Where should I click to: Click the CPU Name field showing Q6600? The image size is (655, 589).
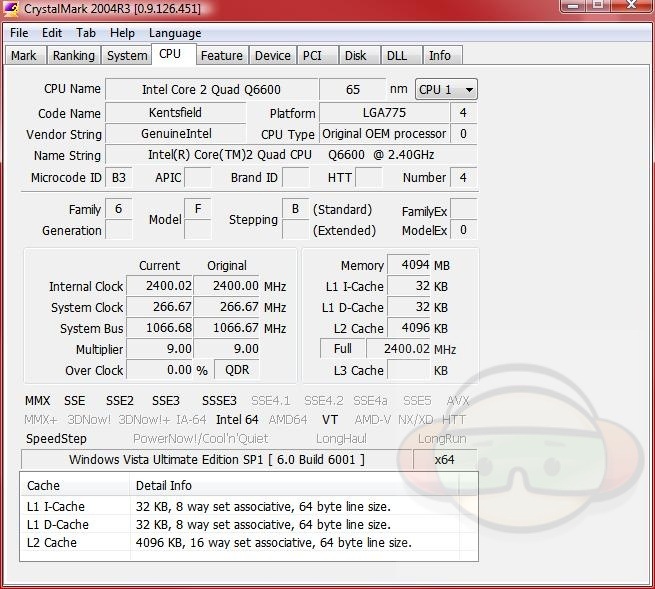coord(211,89)
